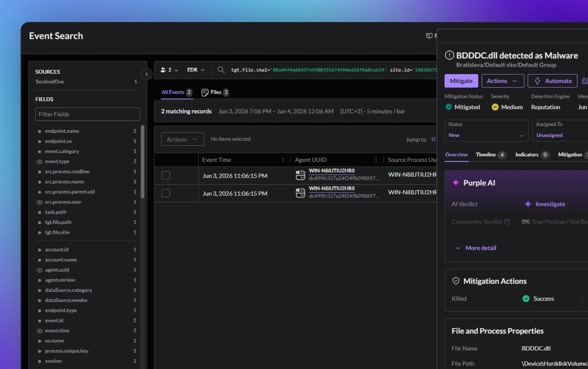Click the alert icon next to BDDDC.dll title
Image resolution: width=588 pixels, height=369 pixels.
(x=449, y=55)
